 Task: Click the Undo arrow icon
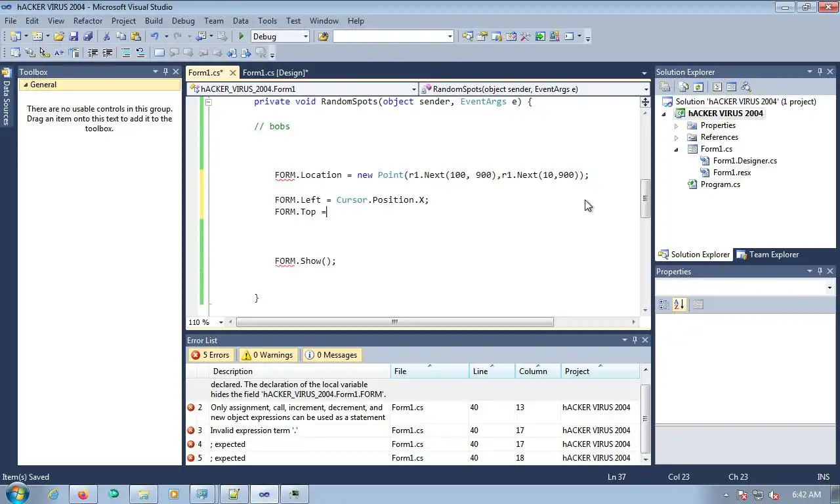[155, 37]
